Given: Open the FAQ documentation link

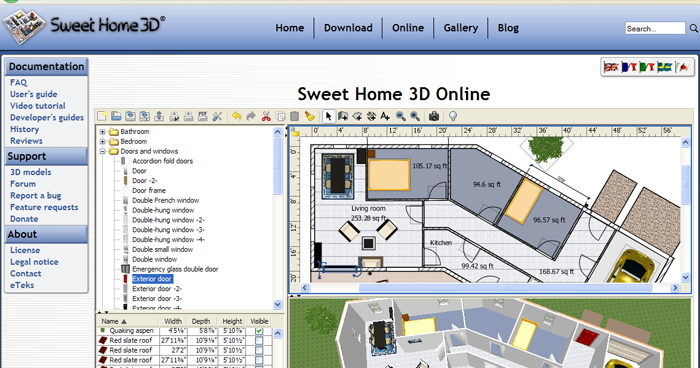Looking at the screenshot, I should pos(19,83).
